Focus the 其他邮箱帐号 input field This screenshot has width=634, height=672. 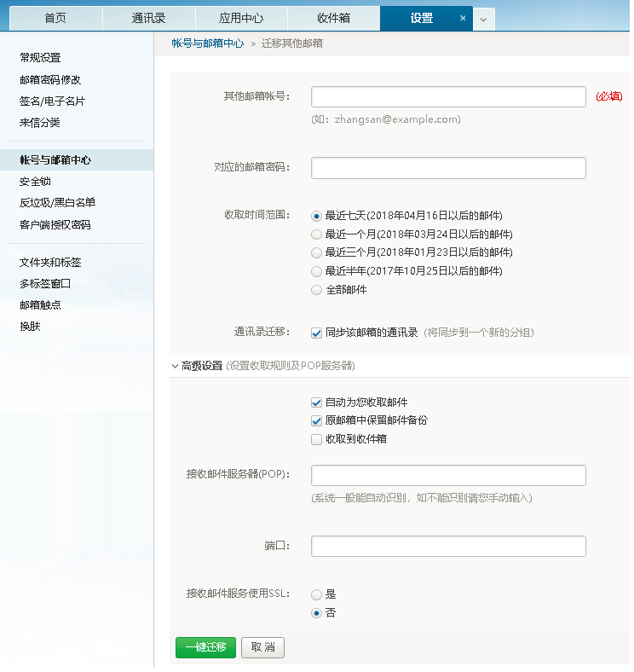pyautogui.click(x=448, y=96)
